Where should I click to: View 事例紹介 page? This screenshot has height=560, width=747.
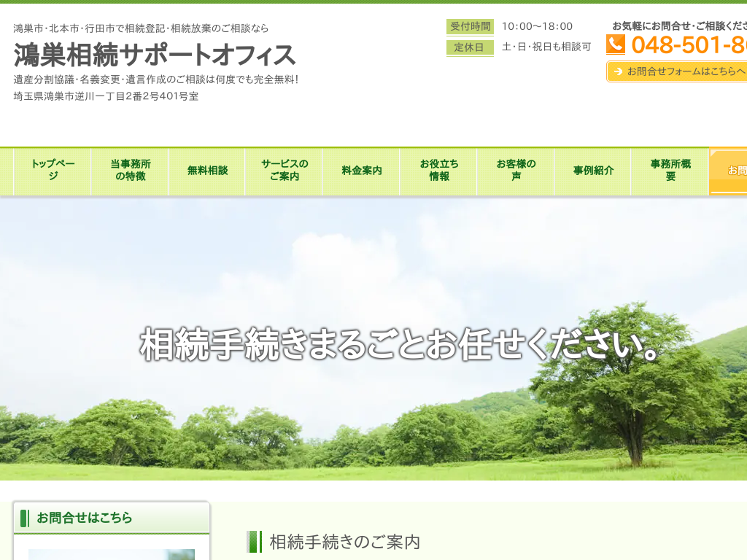click(592, 171)
